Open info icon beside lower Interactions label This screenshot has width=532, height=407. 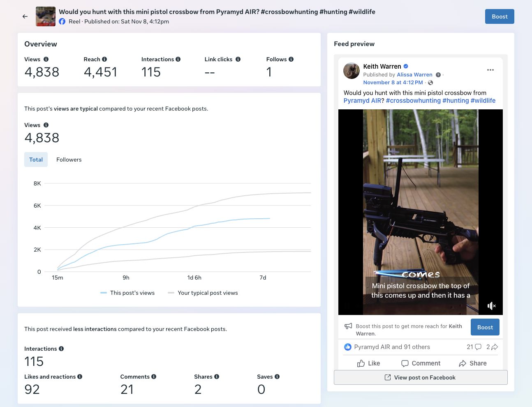pyautogui.click(x=61, y=349)
